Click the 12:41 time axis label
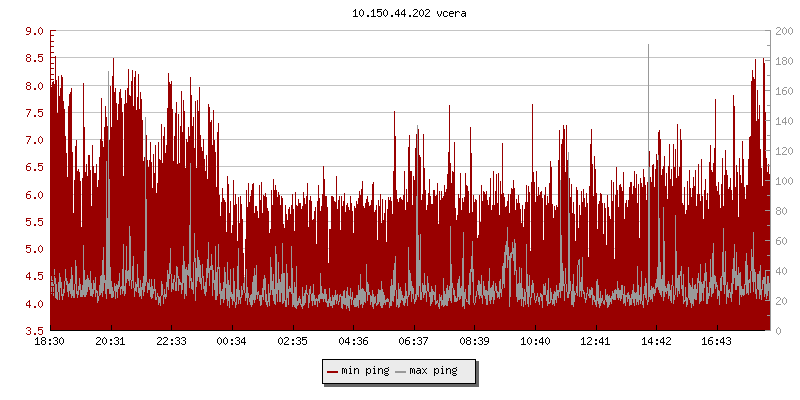This screenshot has width=800, height=400. (595, 342)
